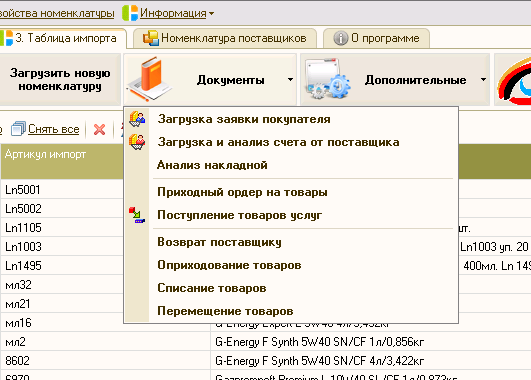Select G-Energy F Synth 5W40 4л/3,422кг cell
This screenshot has width=531, height=380.
[x=371, y=361]
